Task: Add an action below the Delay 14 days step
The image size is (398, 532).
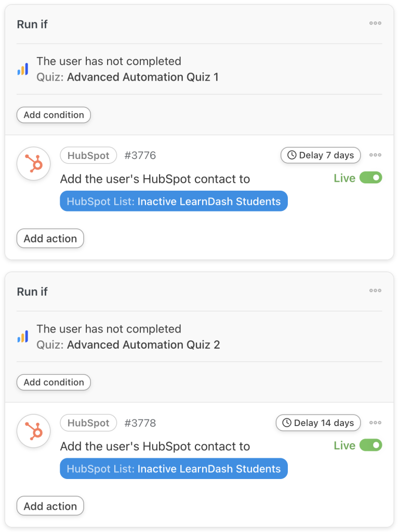Action: 50,506
